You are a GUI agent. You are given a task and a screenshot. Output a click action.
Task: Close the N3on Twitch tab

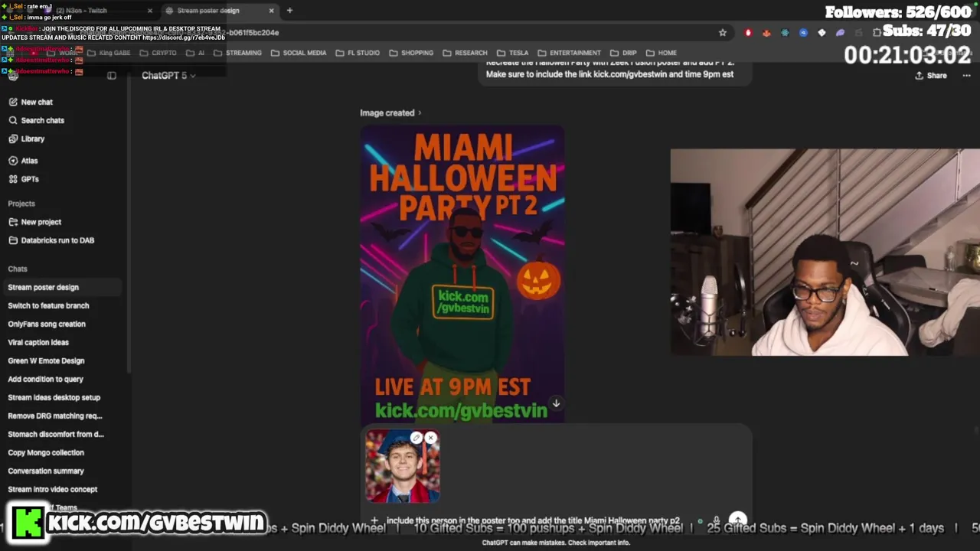click(x=150, y=11)
